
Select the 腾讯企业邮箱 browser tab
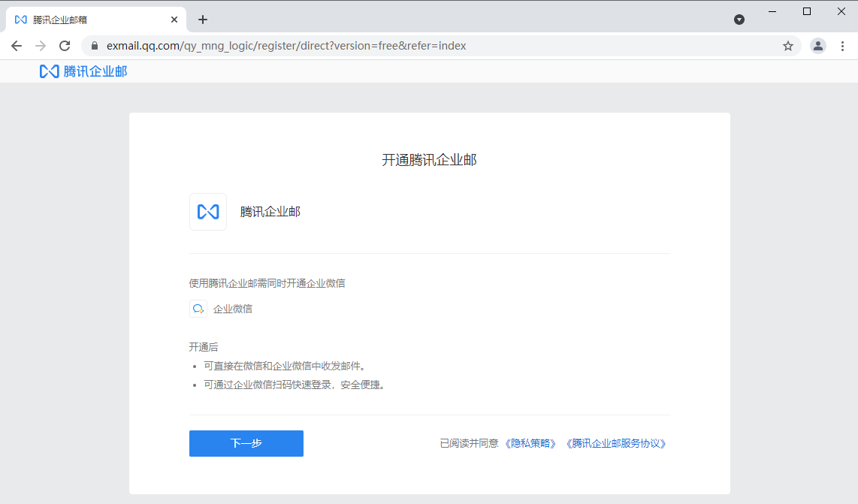point(95,20)
